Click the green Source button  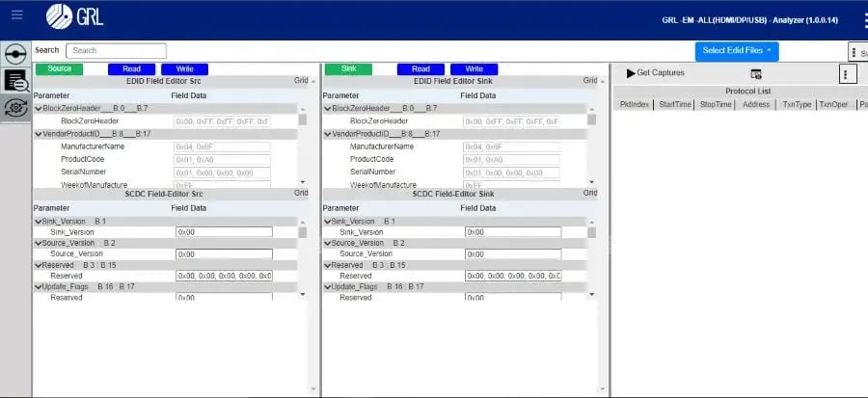(x=60, y=69)
